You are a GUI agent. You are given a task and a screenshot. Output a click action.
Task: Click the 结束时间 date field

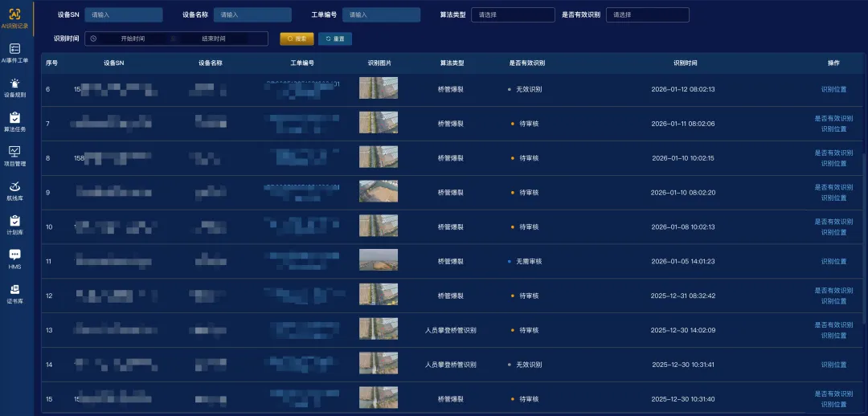coord(214,39)
